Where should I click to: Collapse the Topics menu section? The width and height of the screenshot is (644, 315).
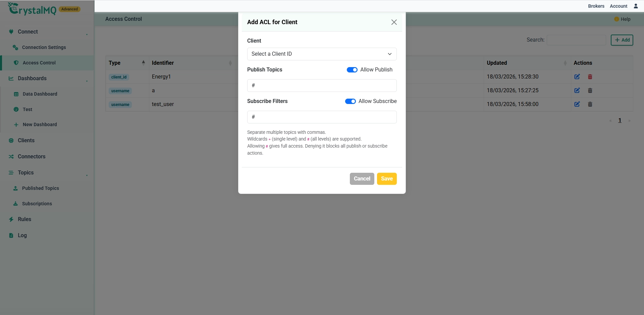(87, 175)
